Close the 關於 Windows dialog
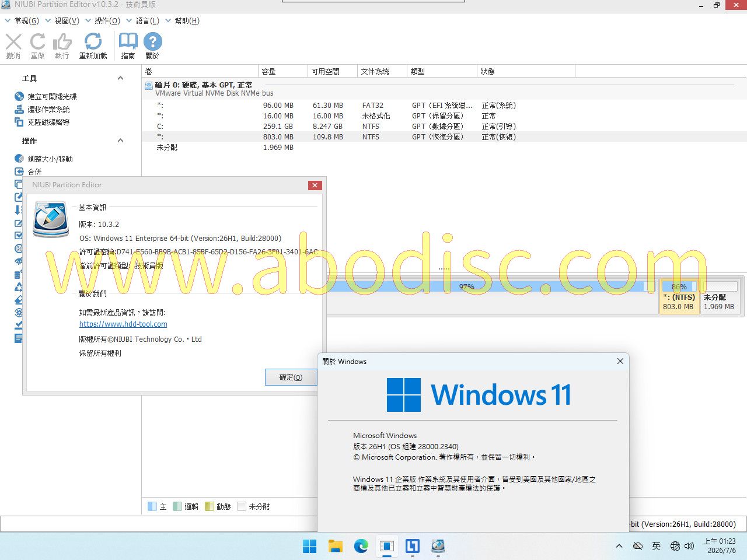Viewport: 747px width, 560px height. tap(620, 361)
